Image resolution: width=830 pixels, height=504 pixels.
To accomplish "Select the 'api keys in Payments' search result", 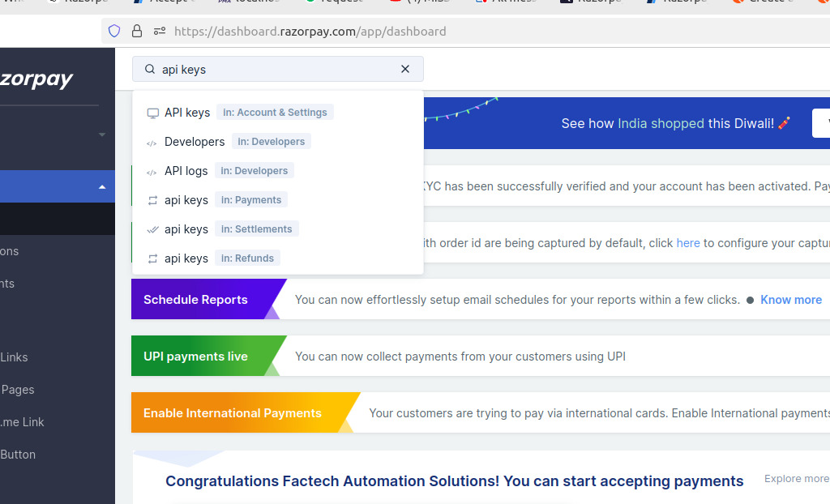I will 186,199.
